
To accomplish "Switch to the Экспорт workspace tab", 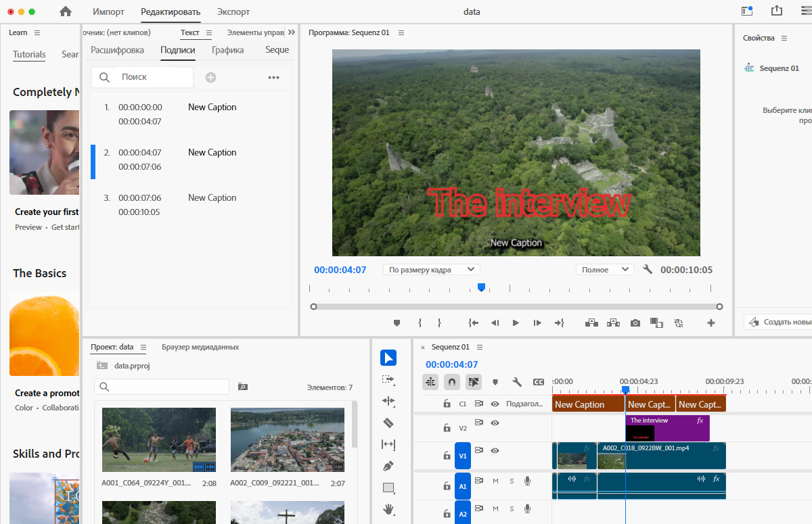I will pyautogui.click(x=233, y=11).
